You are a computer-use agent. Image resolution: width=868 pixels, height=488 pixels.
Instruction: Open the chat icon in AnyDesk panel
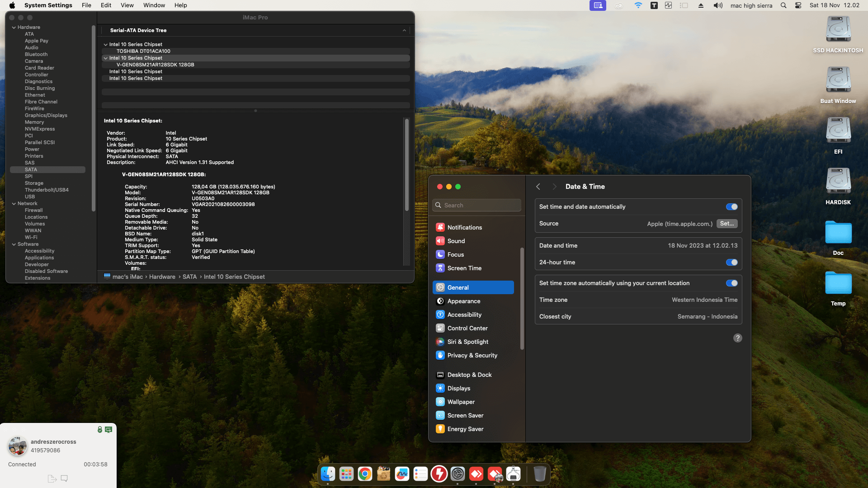coord(64,479)
